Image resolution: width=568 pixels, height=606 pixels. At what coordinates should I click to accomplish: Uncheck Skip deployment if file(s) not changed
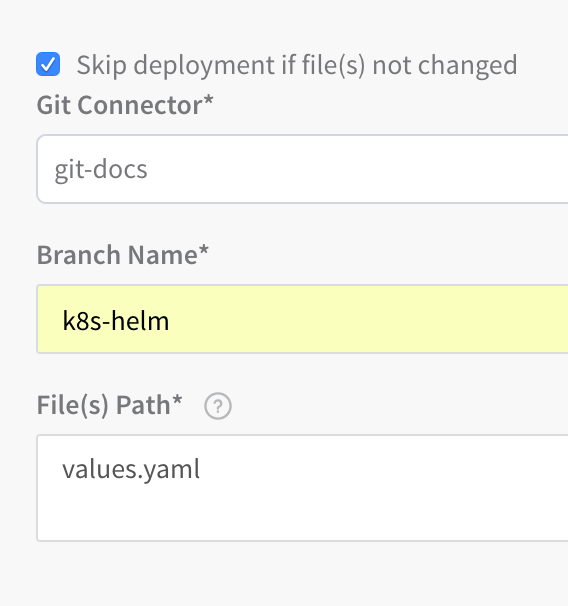(48, 64)
